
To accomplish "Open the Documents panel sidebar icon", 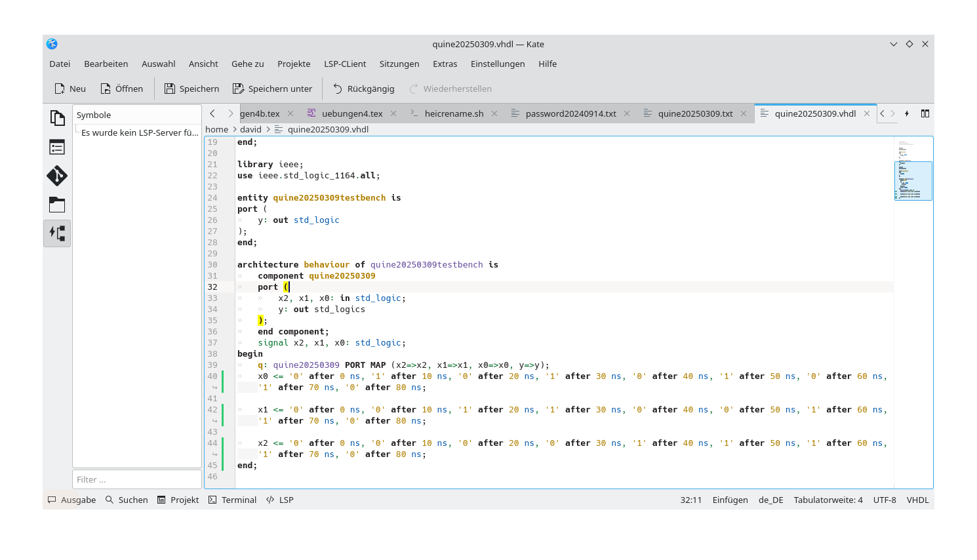I will pos(57,118).
